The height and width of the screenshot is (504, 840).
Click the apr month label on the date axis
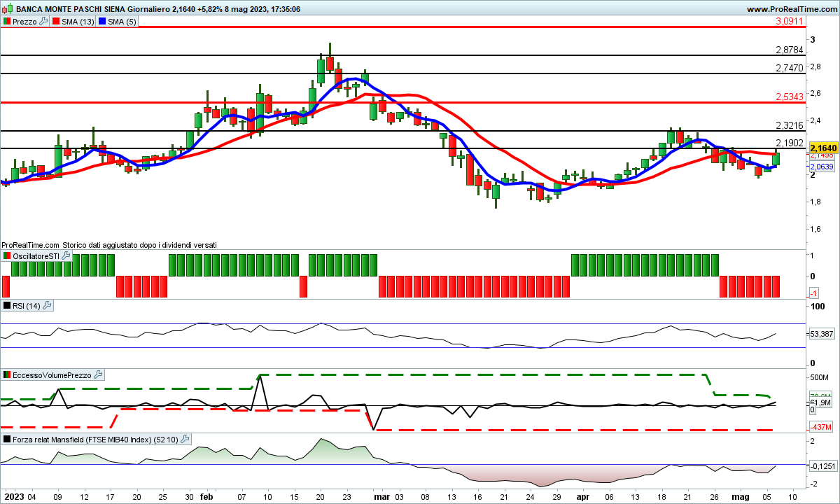coord(582,496)
